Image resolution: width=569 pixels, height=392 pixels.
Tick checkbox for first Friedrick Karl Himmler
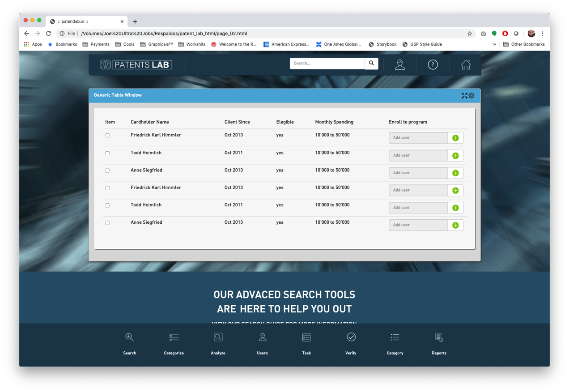pyautogui.click(x=107, y=135)
